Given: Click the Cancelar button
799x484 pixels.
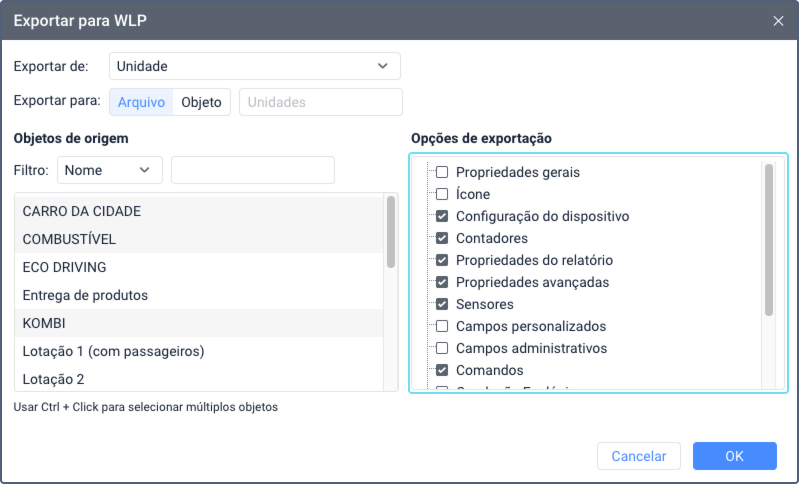Looking at the screenshot, I should click(639, 456).
